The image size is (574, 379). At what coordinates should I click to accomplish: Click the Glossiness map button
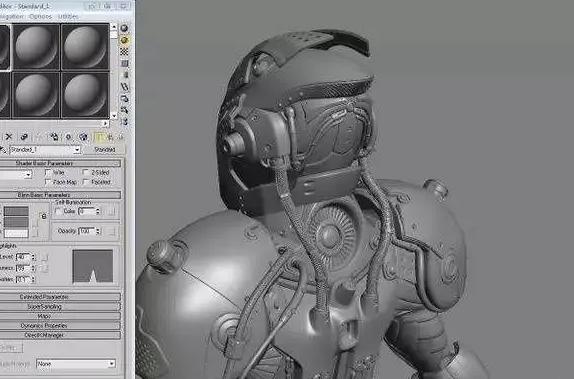pyautogui.click(x=44, y=269)
